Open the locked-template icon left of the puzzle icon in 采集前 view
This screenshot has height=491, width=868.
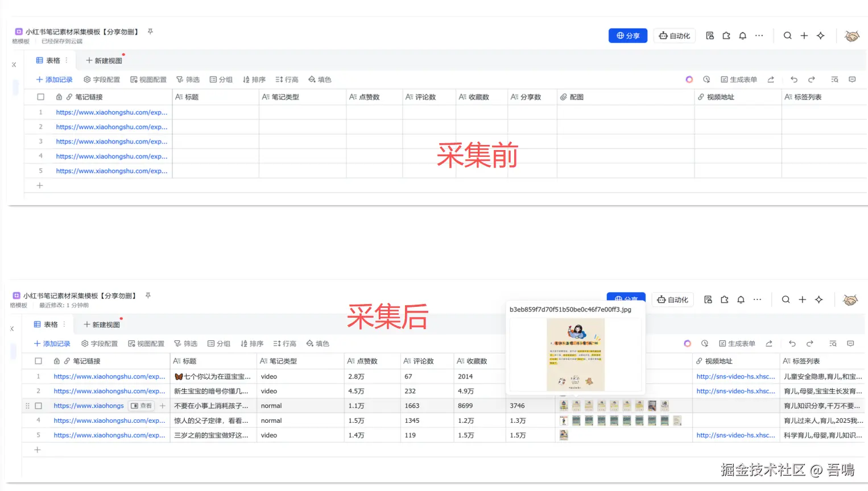710,36
